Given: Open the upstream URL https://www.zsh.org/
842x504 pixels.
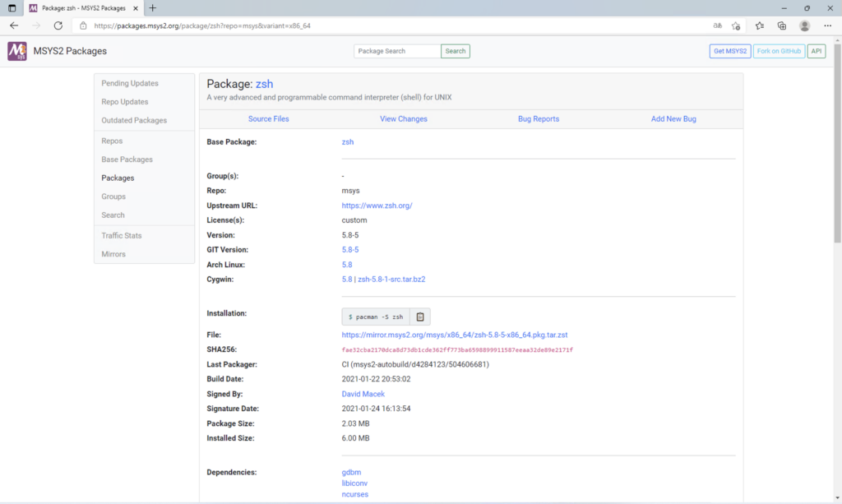Looking at the screenshot, I should click(377, 206).
